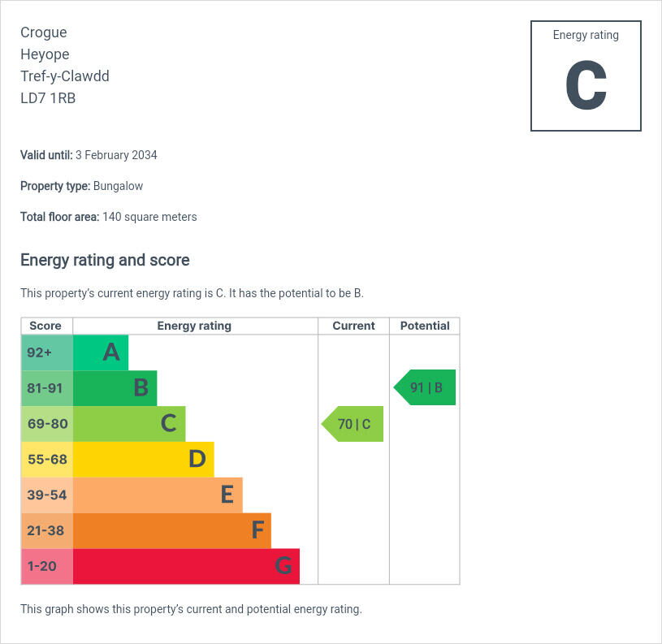Click the current 70 | C arrow marker
The height and width of the screenshot is (644, 662).
click(x=353, y=424)
